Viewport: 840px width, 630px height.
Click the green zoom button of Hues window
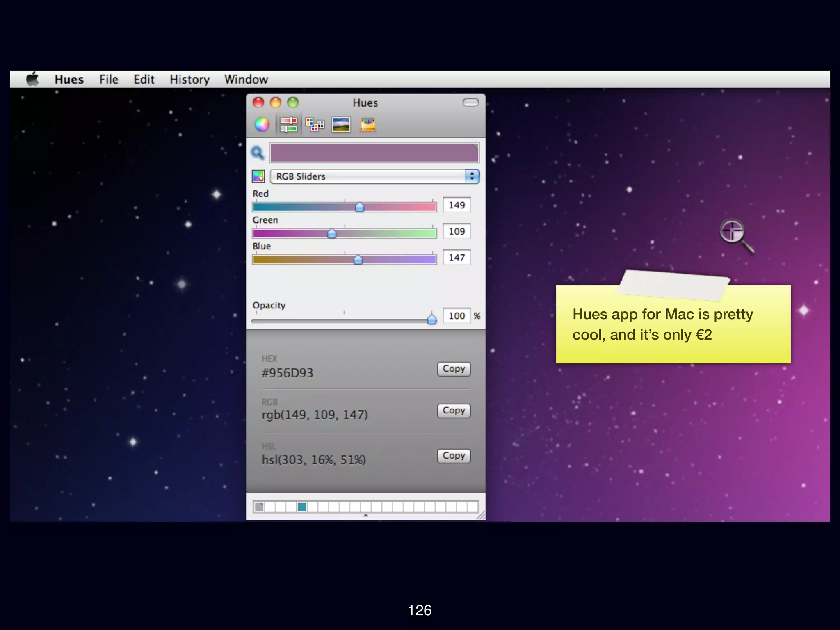click(293, 103)
